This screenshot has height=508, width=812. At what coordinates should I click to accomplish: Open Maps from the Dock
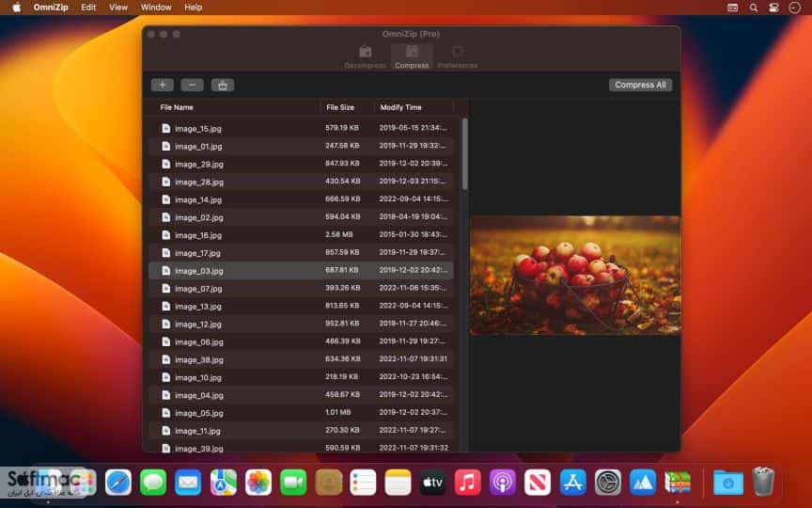click(x=223, y=483)
